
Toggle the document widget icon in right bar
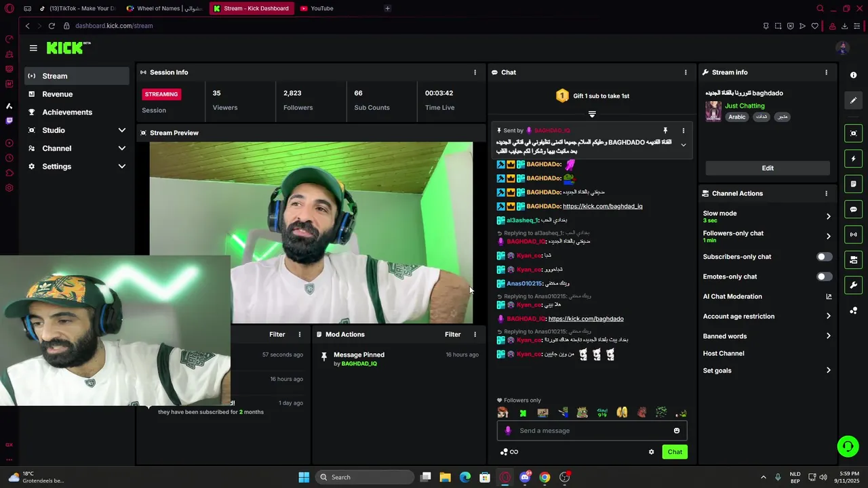pos(854,184)
